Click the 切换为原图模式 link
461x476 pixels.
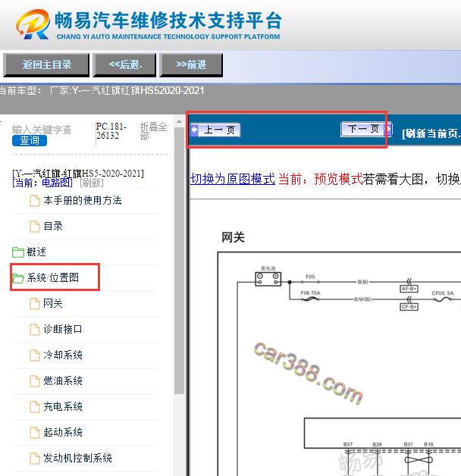[x=233, y=179]
